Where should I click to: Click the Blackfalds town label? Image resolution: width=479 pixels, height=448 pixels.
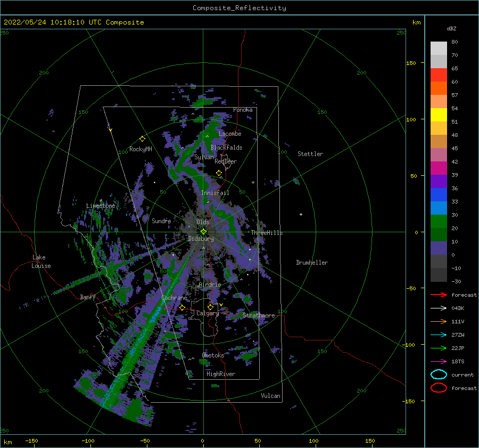click(226, 148)
